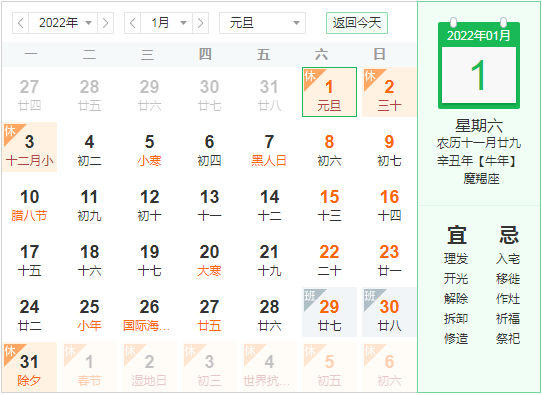Select January 3 十二月小 date cell

pos(30,147)
